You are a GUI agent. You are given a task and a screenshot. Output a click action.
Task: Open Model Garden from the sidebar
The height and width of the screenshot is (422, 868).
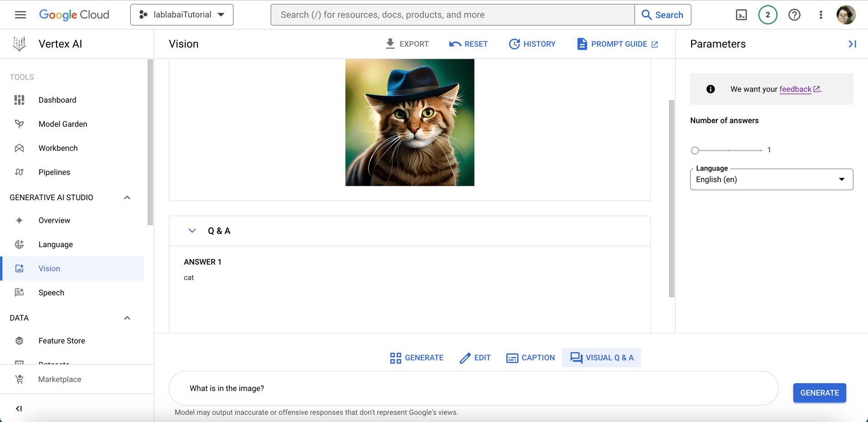pyautogui.click(x=63, y=124)
